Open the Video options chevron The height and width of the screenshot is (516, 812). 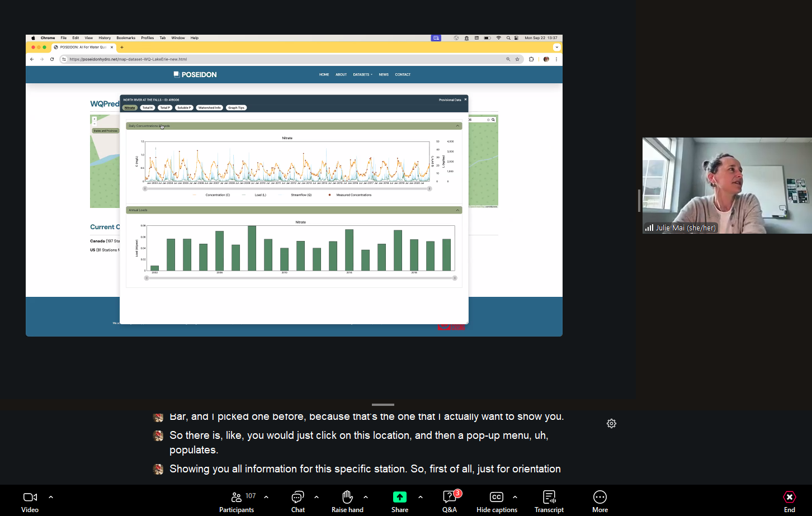coord(50,496)
